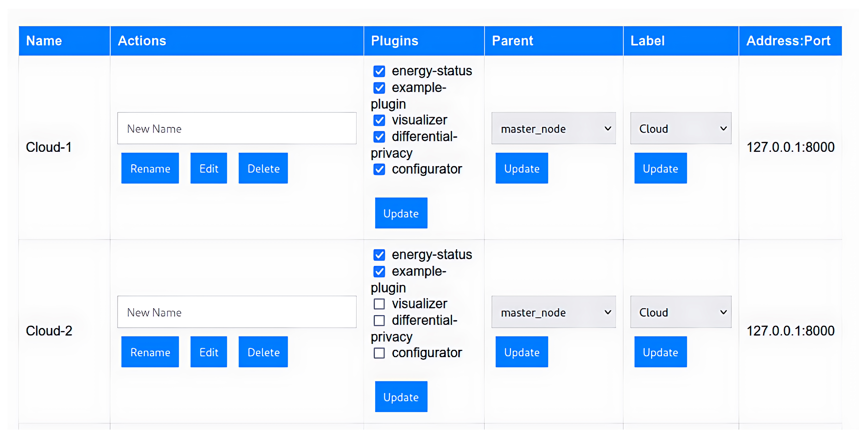Uncheck configurator plugin for Cloud-1
Image resolution: width=868 pixels, height=439 pixels.
pyautogui.click(x=379, y=169)
